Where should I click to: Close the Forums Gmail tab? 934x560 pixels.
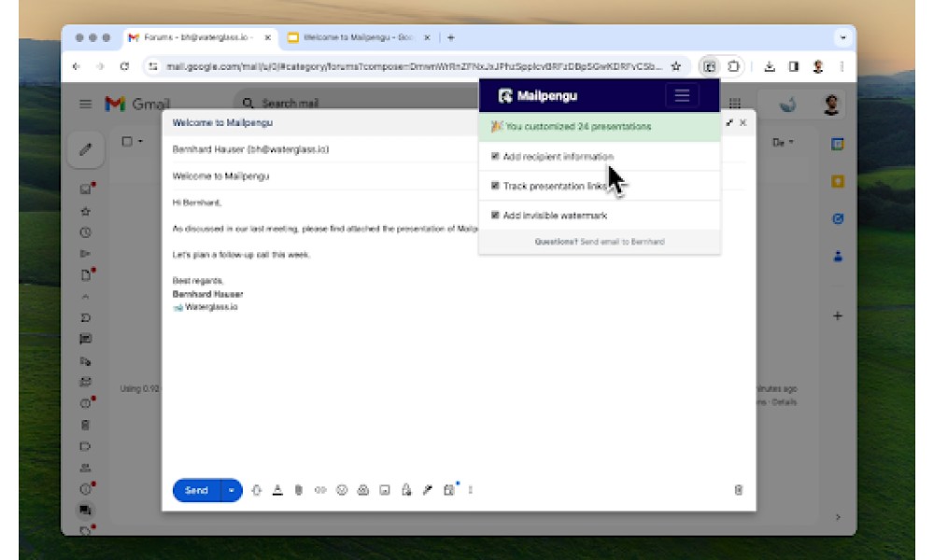click(x=267, y=37)
